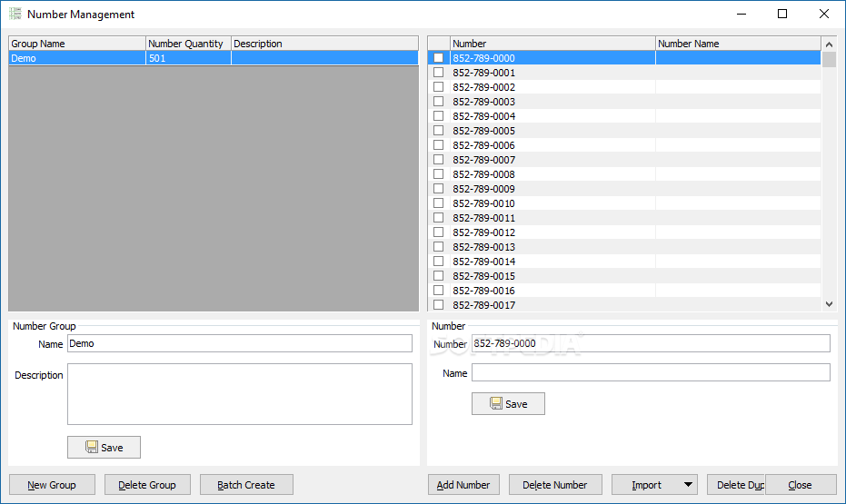The width and height of the screenshot is (846, 504).
Task: Select row 852-789-0013
Action: 624,247
